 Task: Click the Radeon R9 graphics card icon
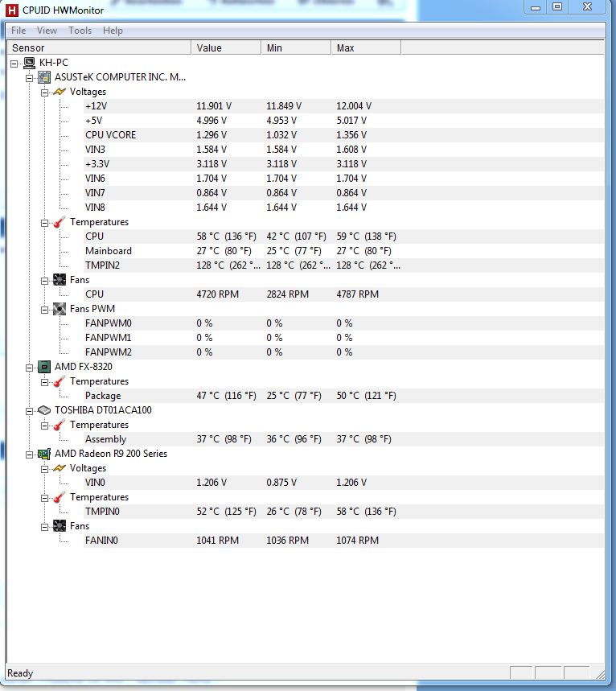(44, 454)
